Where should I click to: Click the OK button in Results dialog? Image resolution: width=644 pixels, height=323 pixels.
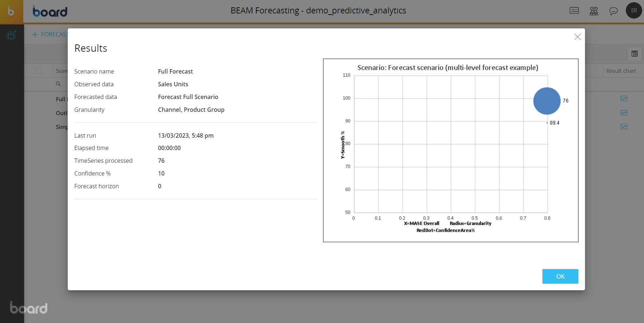pos(560,276)
